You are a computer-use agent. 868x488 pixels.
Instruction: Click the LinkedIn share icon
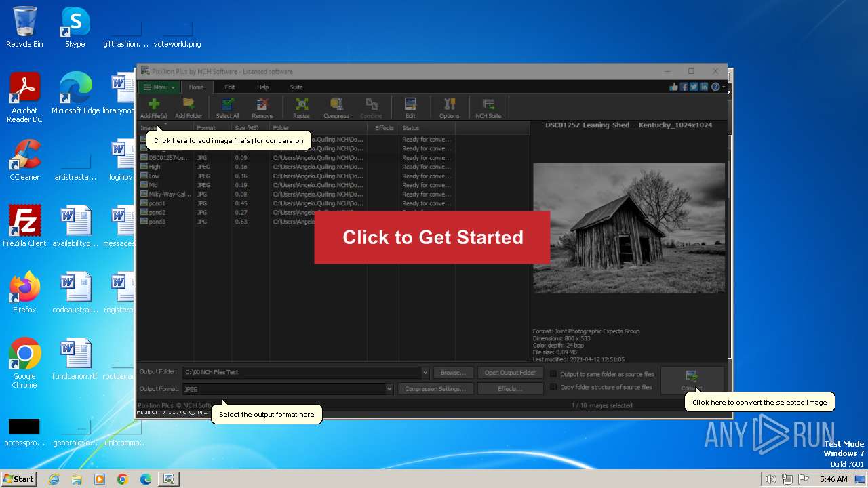coord(704,87)
